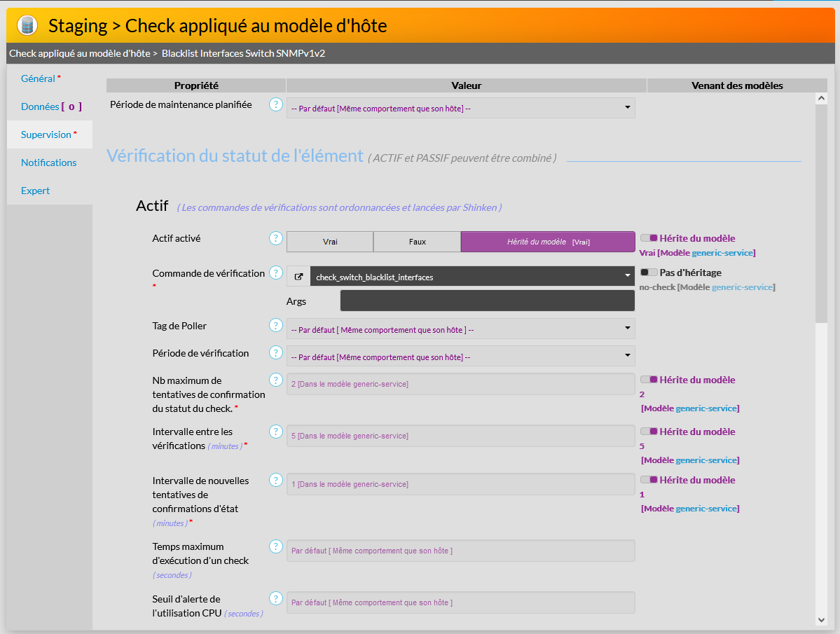Viewport: 840px width, 634px height.
Task: Open generic-service model link under Actif activé
Action: (722, 253)
